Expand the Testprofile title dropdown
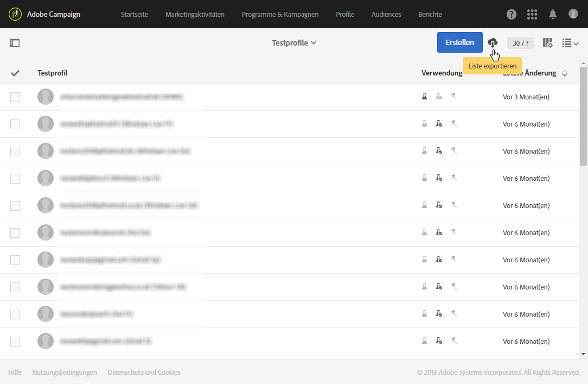588x384 pixels. 294,43
